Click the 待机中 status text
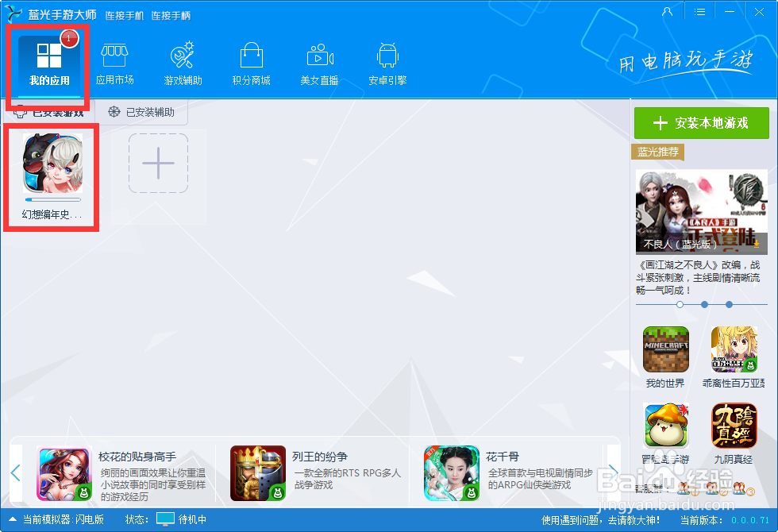This screenshot has width=778, height=532. (x=192, y=519)
